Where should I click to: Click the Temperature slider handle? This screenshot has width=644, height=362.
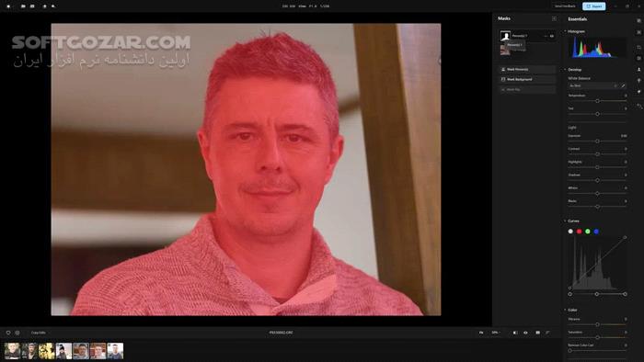pos(598,101)
